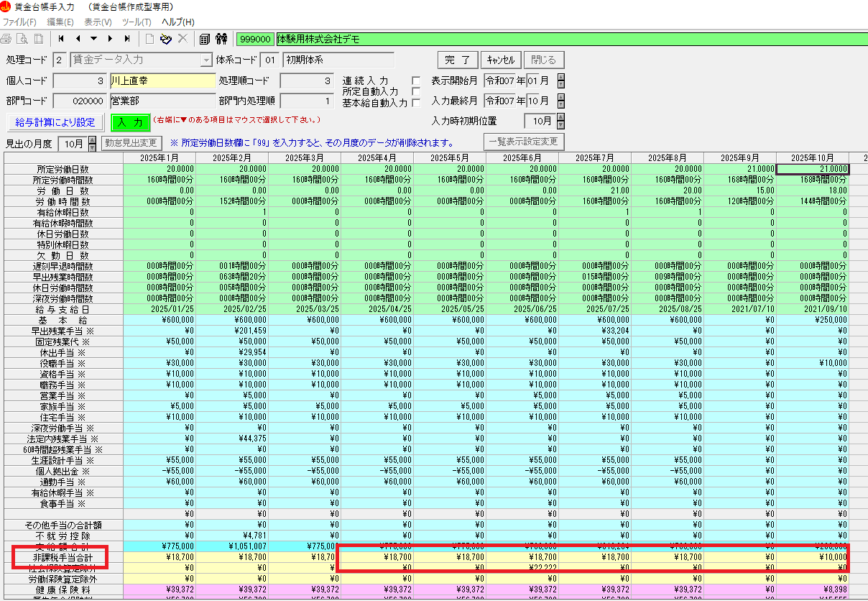Jump to the last record arrow

coord(127,39)
